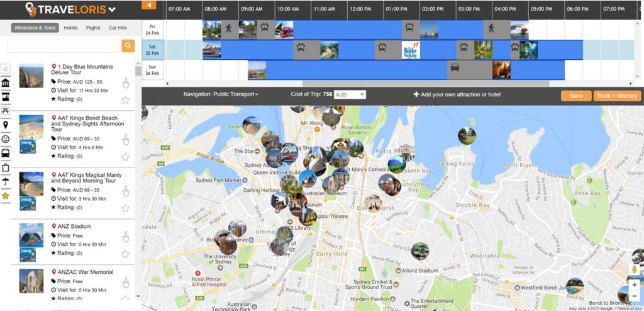Screen dimensions: 644x311
Task: Click attractions list vertical scrollbar thumb
Action: pyautogui.click(x=138, y=71)
